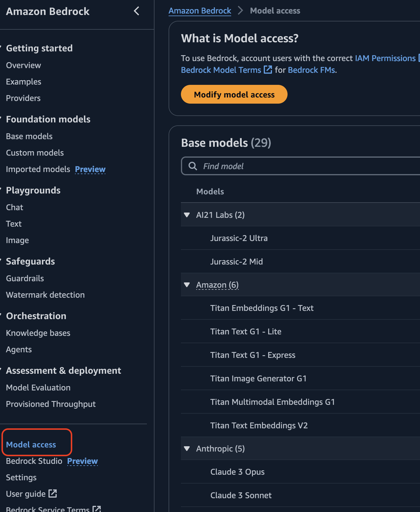Go to Chat playground in sidebar

[15, 207]
